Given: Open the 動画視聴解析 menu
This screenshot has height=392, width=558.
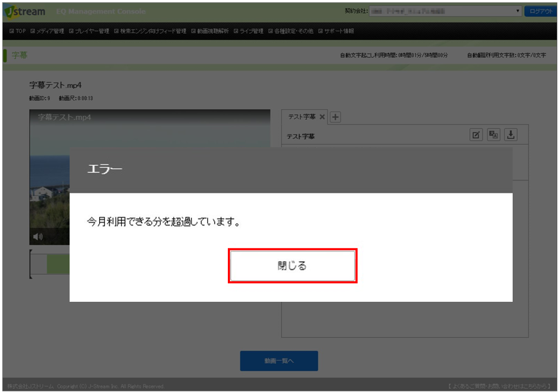Looking at the screenshot, I should click(x=210, y=31).
